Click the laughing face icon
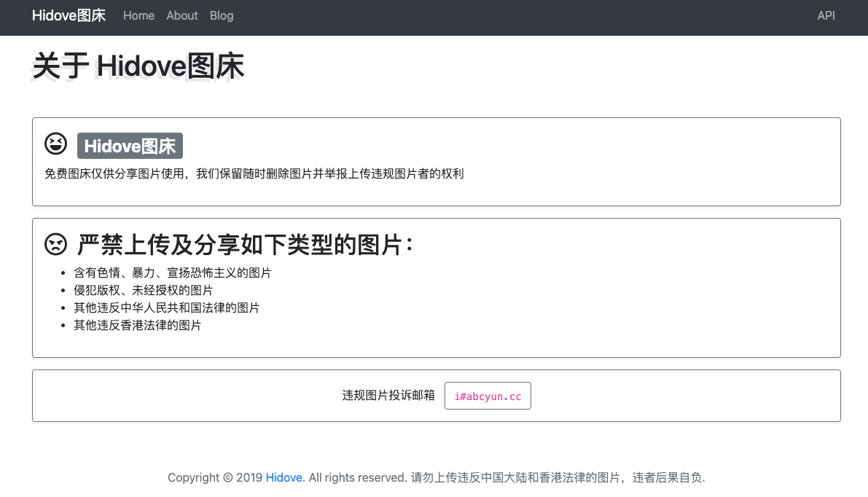This screenshot has width=868, height=497. coord(56,144)
